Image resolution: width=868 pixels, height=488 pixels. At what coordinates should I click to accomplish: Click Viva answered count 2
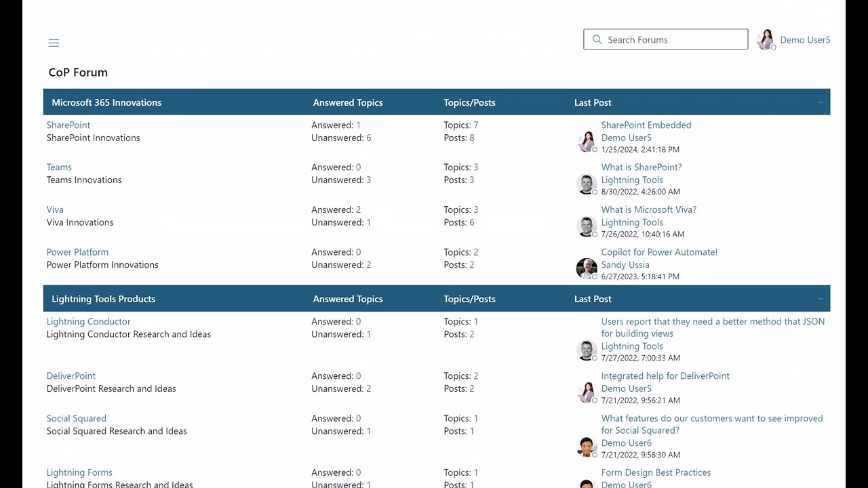(358, 209)
